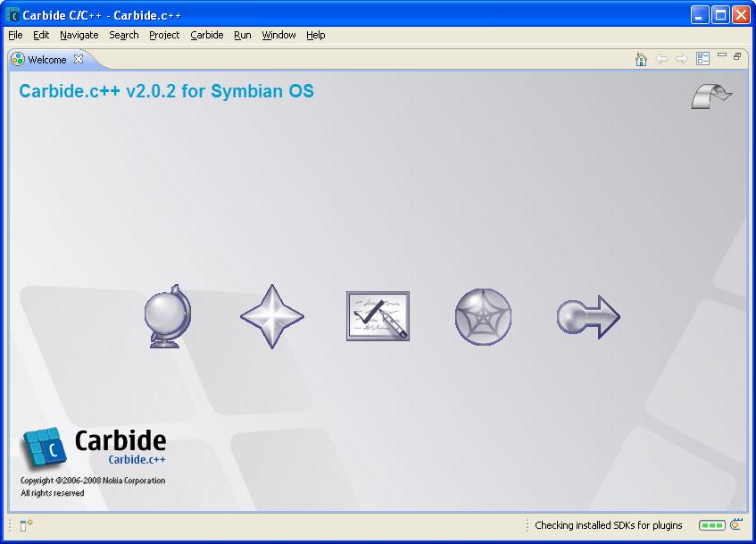Close the Welcome tab

click(x=79, y=59)
